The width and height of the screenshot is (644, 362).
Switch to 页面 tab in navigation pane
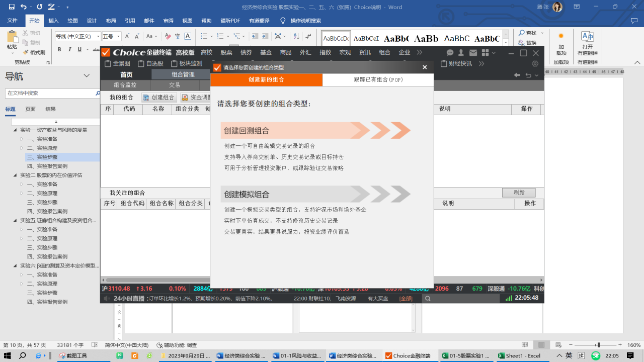click(31, 109)
